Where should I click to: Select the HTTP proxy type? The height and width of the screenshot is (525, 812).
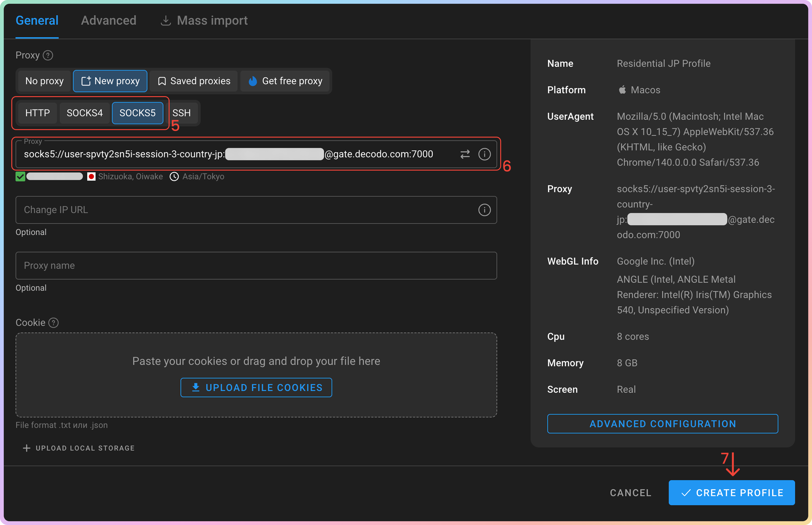(37, 113)
